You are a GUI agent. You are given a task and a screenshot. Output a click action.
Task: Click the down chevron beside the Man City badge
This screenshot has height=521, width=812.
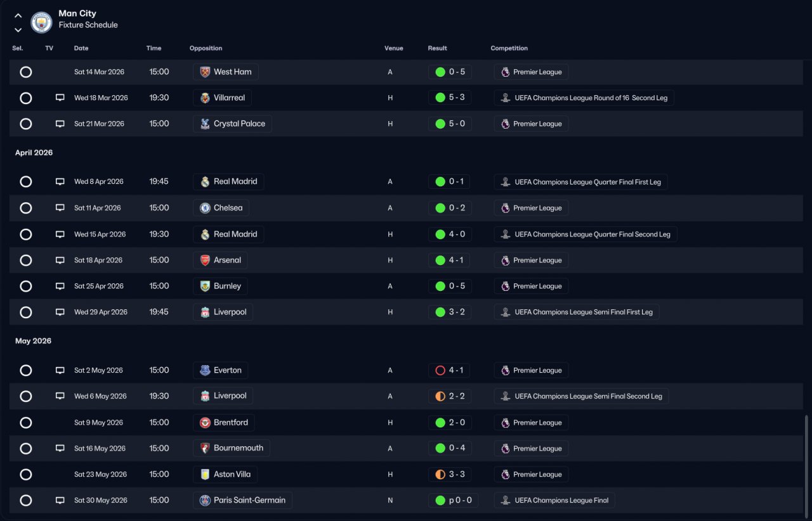coord(18,30)
